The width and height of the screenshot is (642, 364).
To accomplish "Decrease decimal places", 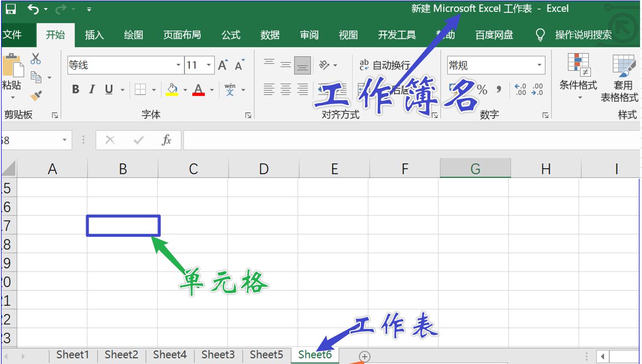I will pos(537,90).
